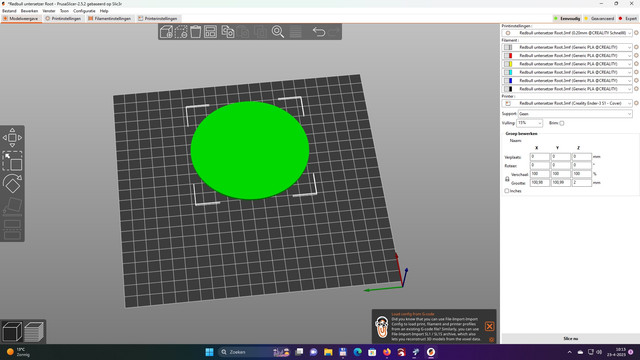This screenshot has width=640, height=360.
Task: Open the Printinstellingen preset dropdown
Action: pyautogui.click(x=567, y=33)
